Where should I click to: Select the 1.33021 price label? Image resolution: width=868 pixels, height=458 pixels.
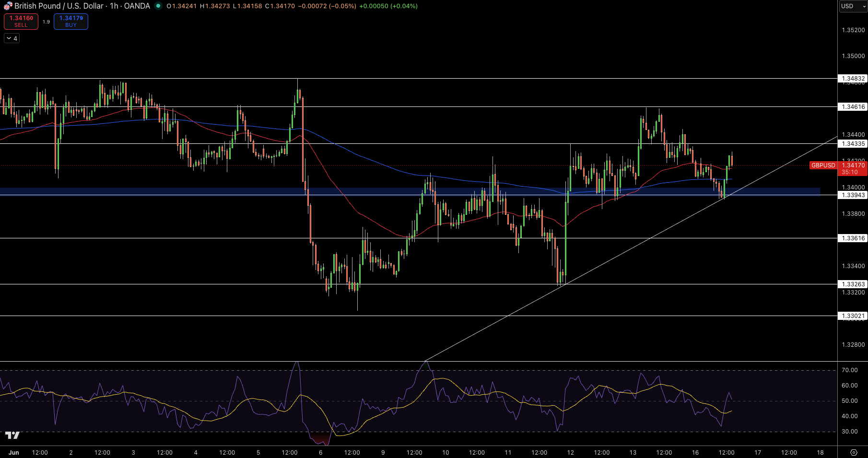tap(853, 316)
